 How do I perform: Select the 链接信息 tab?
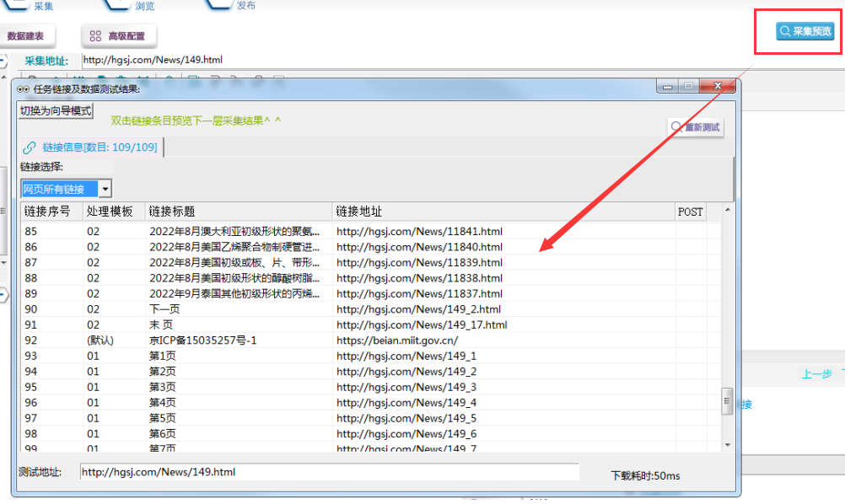[92, 147]
